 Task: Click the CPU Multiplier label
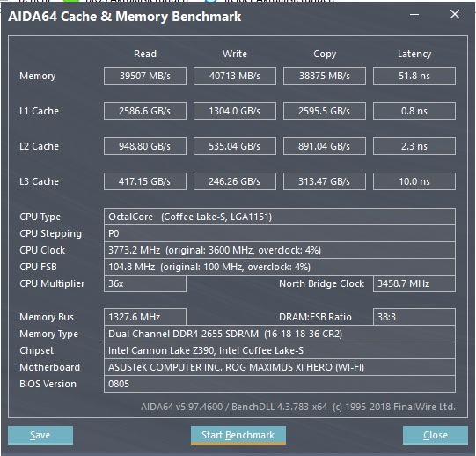point(52,283)
